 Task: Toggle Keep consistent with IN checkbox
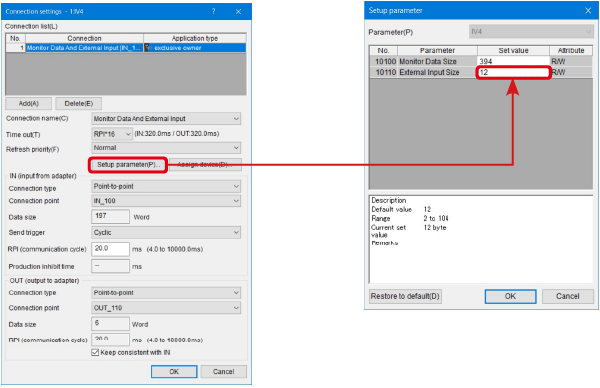(x=95, y=352)
